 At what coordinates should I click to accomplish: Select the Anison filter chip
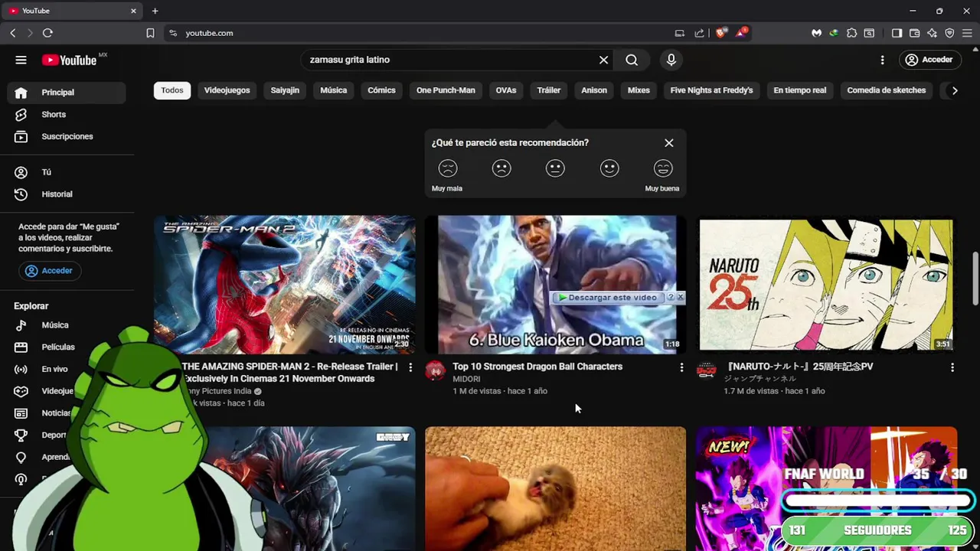(x=594, y=90)
